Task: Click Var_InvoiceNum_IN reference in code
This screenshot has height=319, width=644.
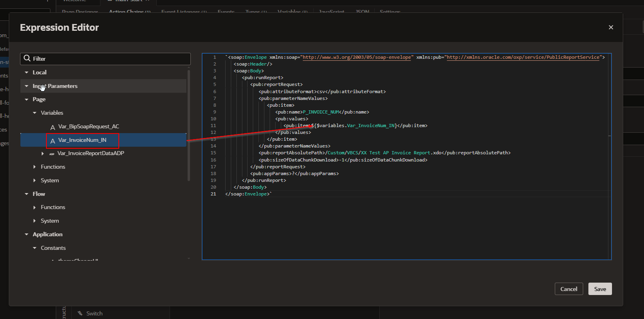Action: pos(371,126)
